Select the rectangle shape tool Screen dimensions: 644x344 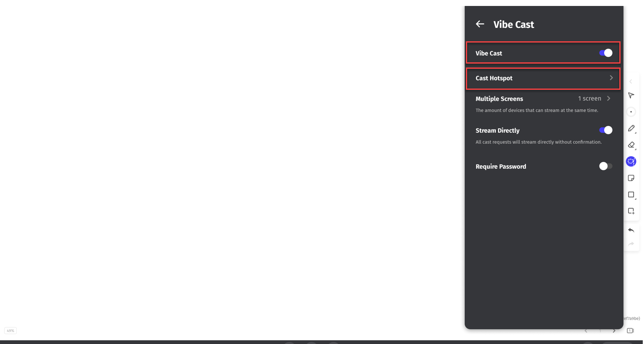tap(631, 195)
